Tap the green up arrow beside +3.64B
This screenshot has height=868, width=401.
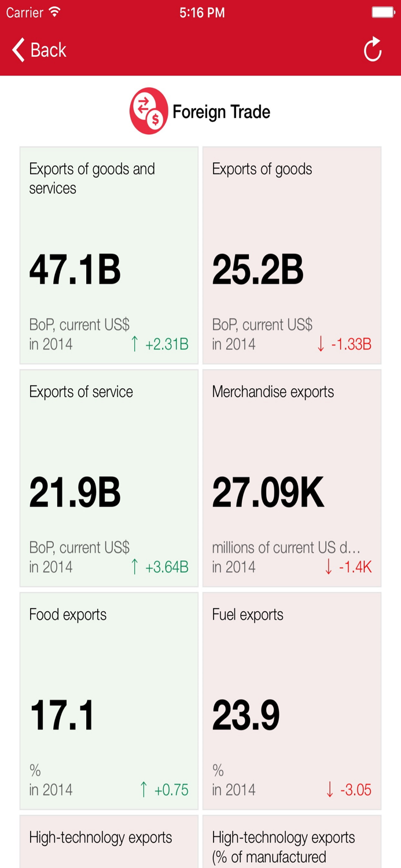click(135, 567)
